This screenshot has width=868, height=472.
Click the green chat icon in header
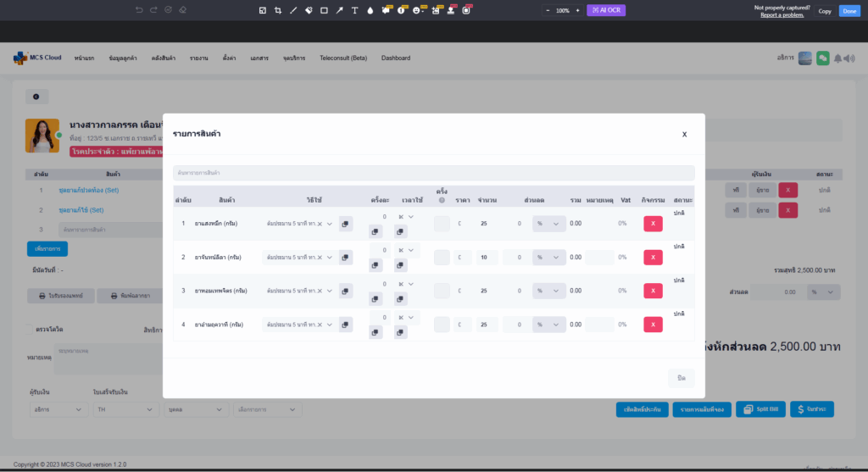click(822, 58)
